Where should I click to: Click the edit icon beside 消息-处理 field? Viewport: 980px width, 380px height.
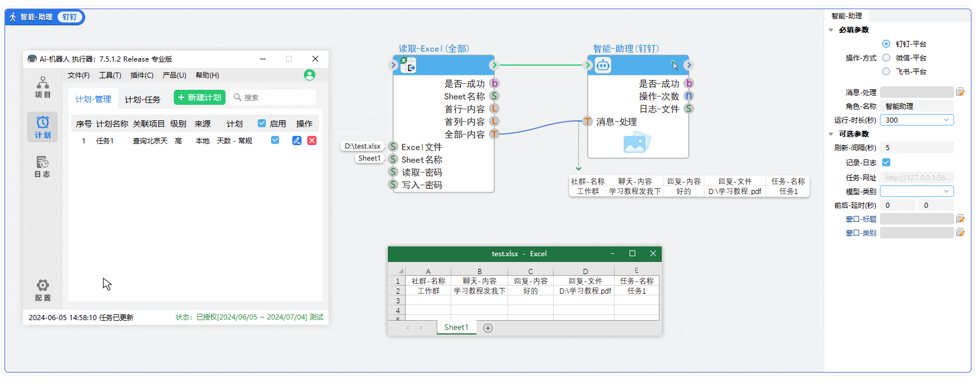coord(960,92)
